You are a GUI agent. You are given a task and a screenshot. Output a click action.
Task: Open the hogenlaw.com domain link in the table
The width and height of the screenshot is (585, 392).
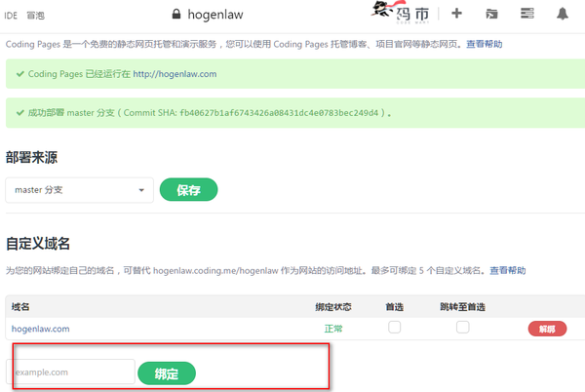click(40, 329)
